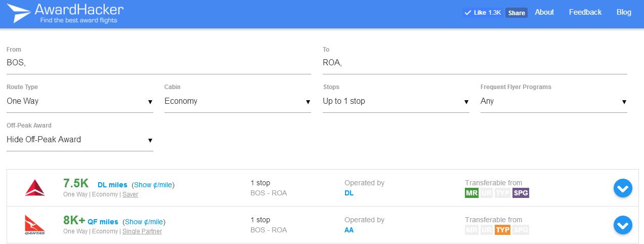The image size is (644, 244).
Task: Open the About page
Action: pyautogui.click(x=544, y=12)
